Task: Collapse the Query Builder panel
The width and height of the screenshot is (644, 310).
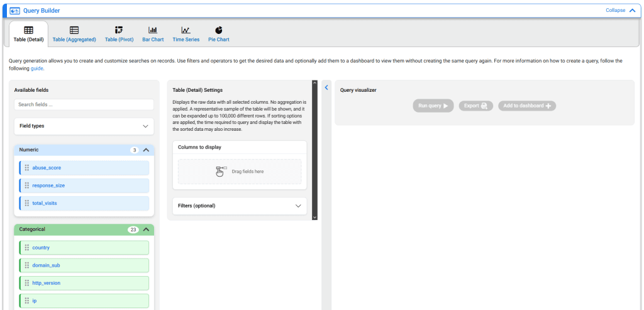Action: [x=621, y=10]
